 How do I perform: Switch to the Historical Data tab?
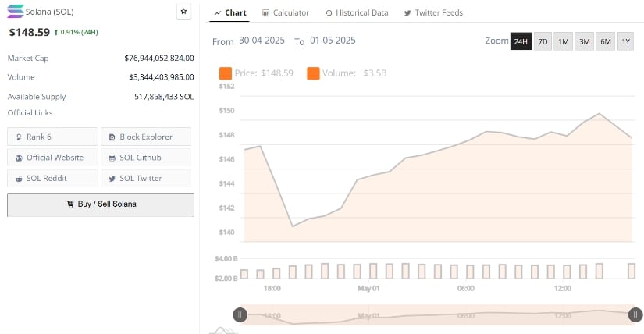point(357,12)
